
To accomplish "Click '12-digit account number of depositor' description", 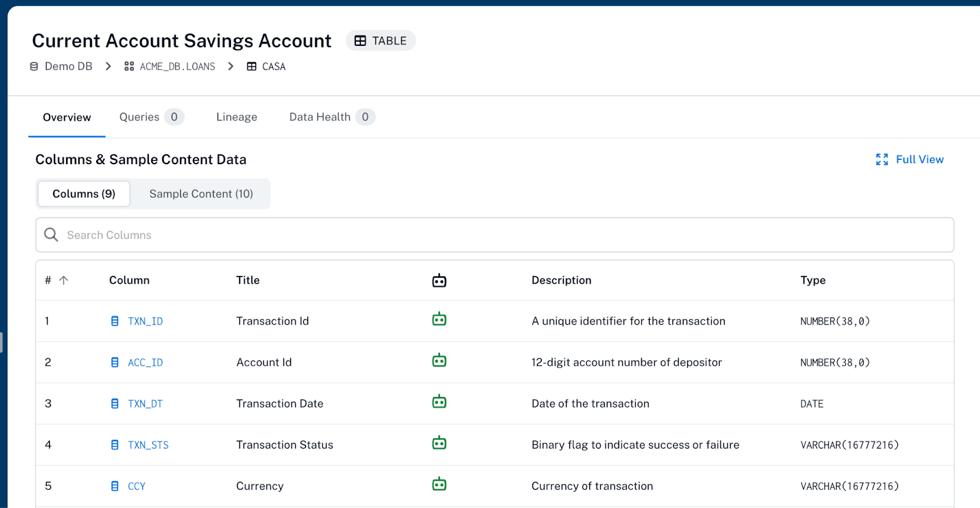I will pyautogui.click(x=627, y=362).
